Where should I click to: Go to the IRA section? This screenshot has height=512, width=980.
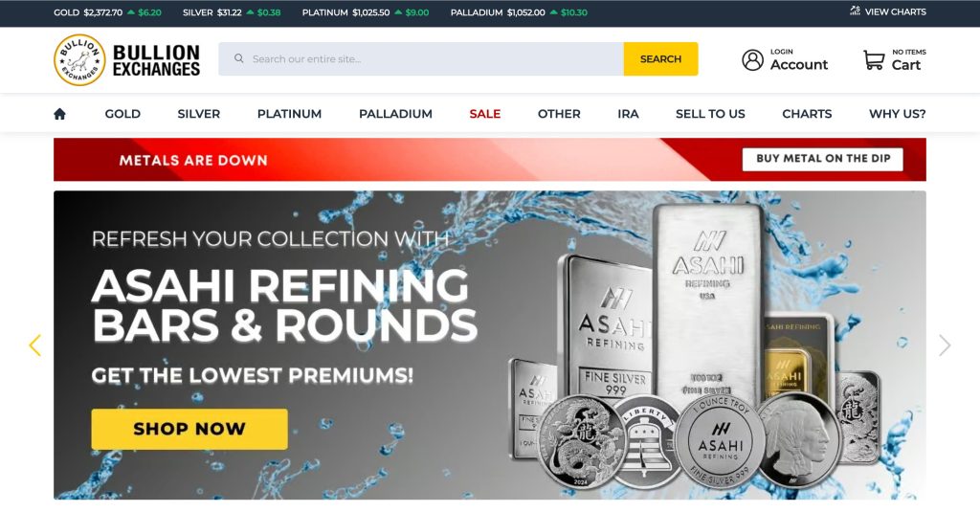(628, 114)
